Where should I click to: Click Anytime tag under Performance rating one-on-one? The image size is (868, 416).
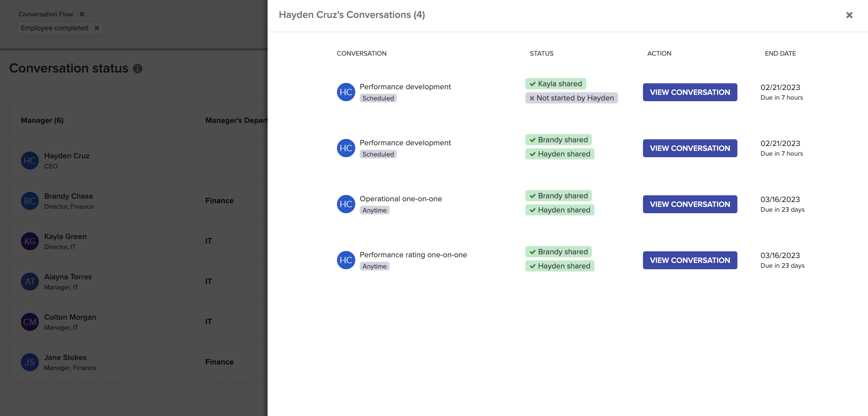pyautogui.click(x=374, y=266)
